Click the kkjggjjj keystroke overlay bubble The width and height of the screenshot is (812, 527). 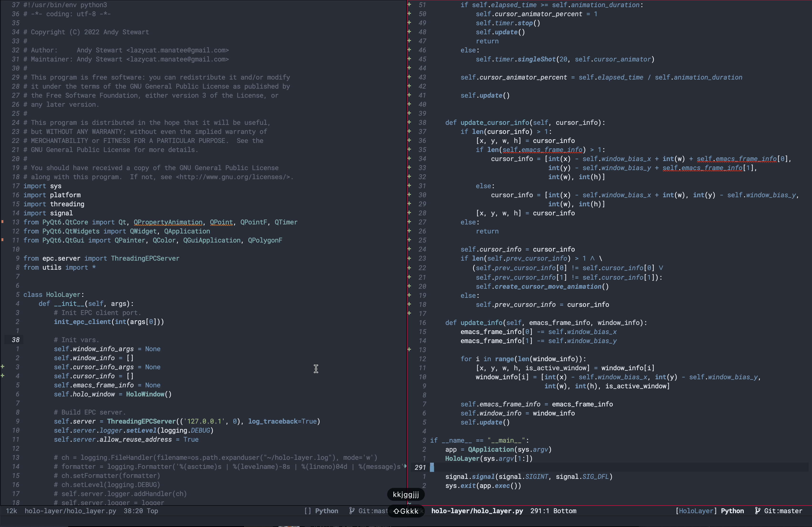click(406, 494)
